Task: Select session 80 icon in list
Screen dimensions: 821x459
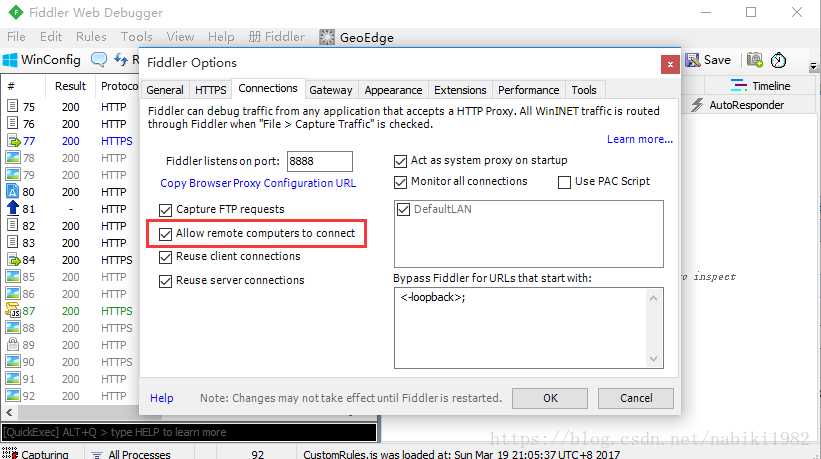Action: coord(13,192)
